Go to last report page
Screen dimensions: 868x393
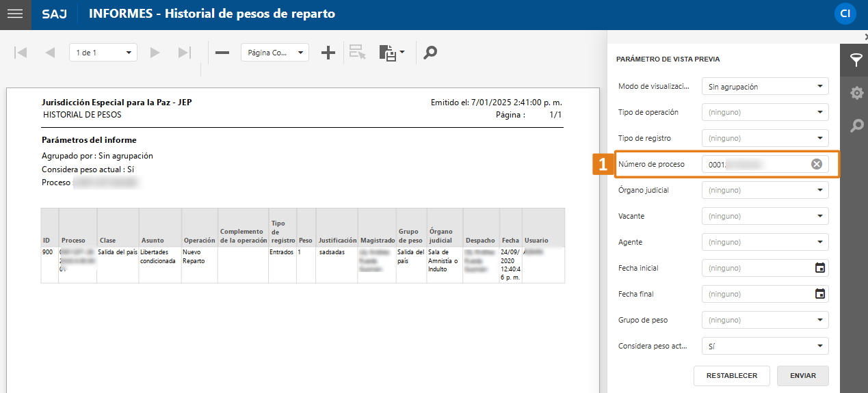[184, 53]
